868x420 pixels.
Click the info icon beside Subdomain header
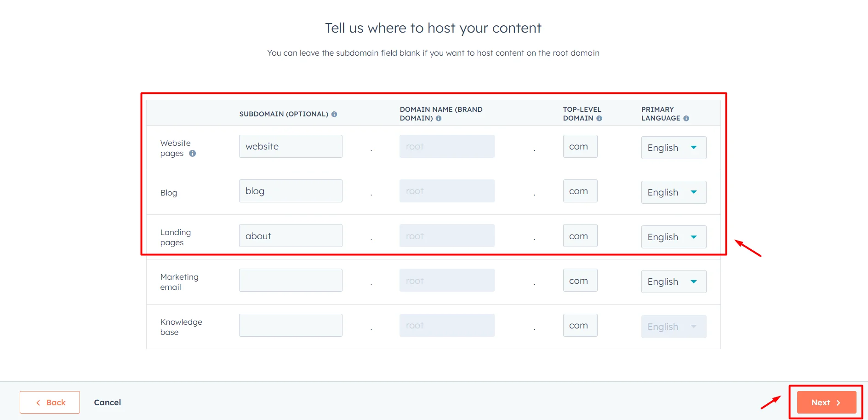pos(334,114)
